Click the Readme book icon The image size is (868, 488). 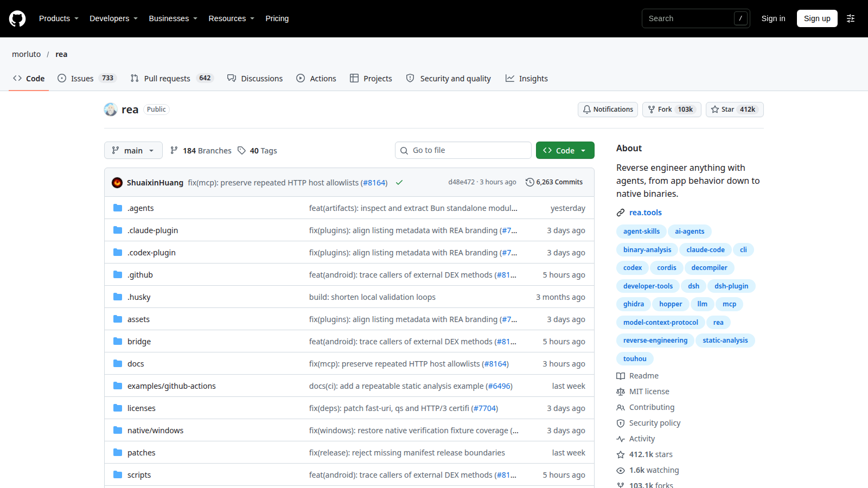click(x=621, y=376)
